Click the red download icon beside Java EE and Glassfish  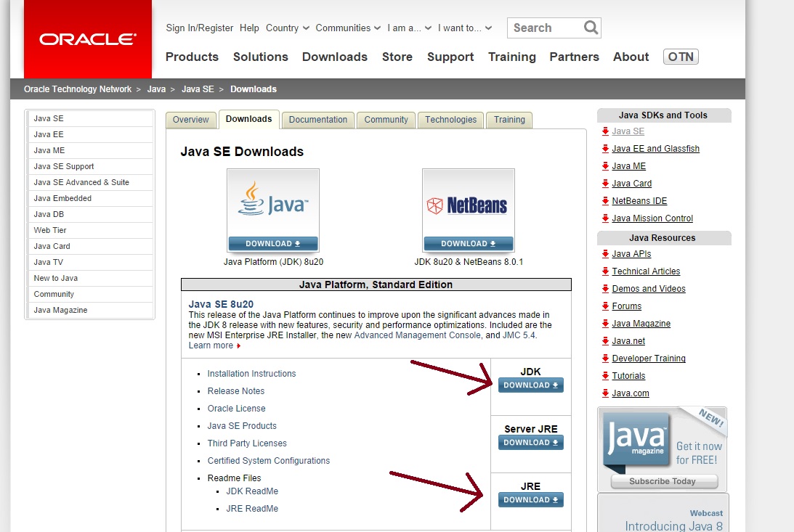pos(605,148)
